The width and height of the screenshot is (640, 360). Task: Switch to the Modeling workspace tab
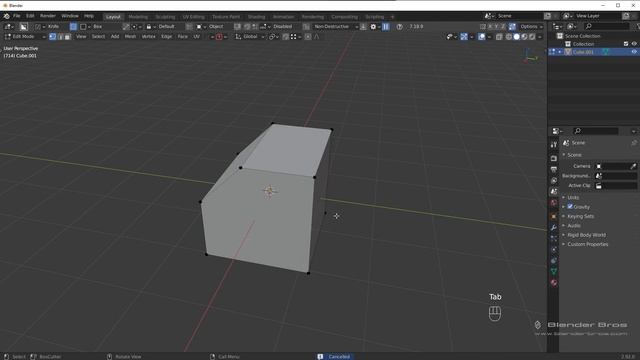point(138,17)
